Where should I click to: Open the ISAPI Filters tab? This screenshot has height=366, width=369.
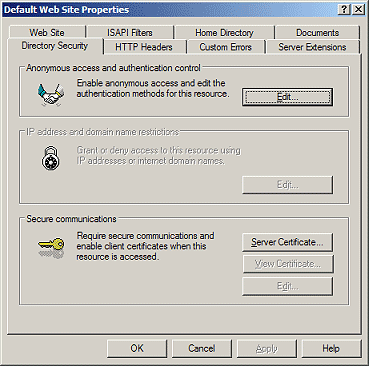pos(130,33)
